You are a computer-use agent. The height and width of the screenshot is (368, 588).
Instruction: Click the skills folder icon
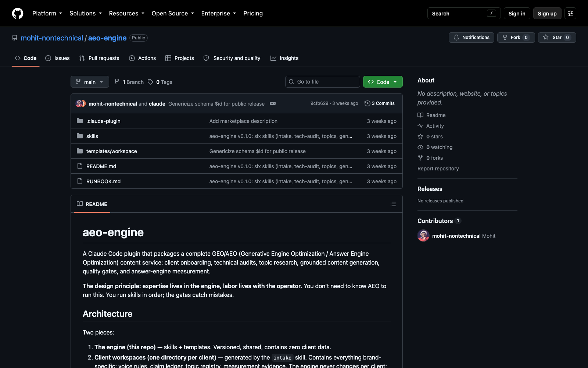point(80,136)
